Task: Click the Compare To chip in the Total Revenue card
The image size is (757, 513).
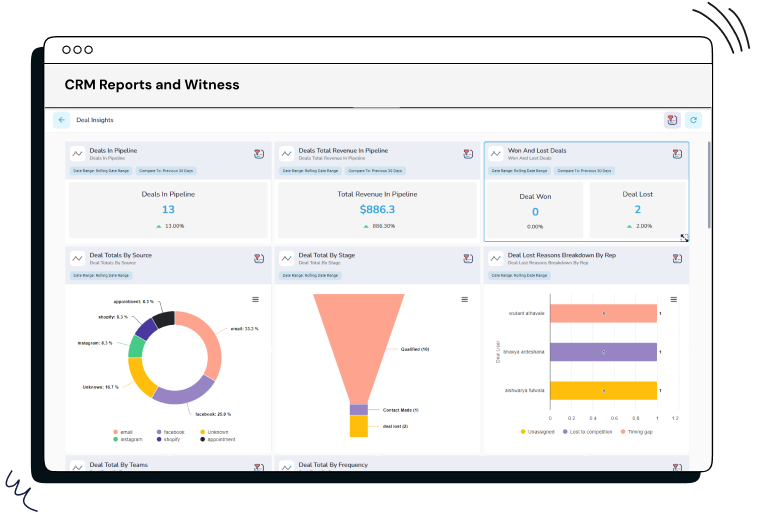Action: click(x=375, y=171)
